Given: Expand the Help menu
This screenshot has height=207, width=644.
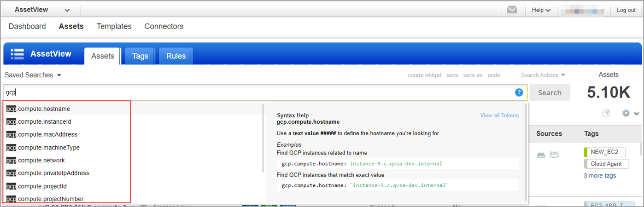Looking at the screenshot, I should 541,10.
